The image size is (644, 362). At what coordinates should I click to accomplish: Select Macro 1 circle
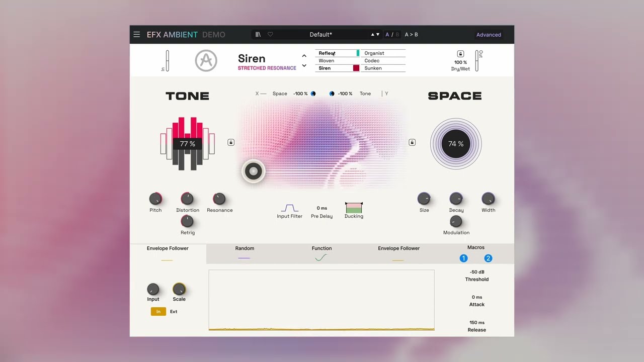(463, 258)
